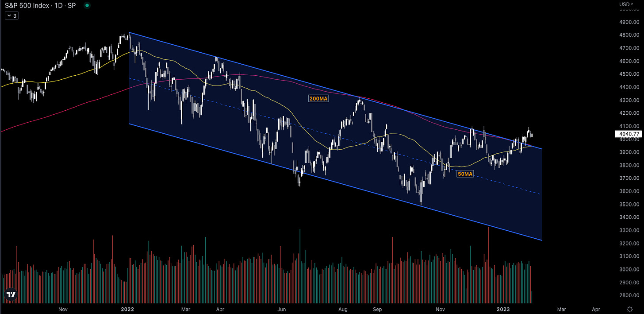Image resolution: width=644 pixels, height=314 pixels.
Task: Click the TradingView logo
Action: point(11,295)
